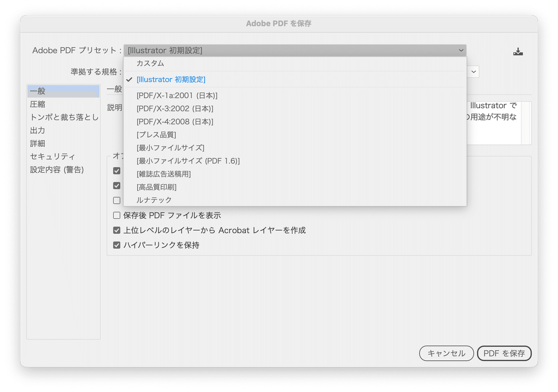558x392 pixels.
Task: Select [PDF/X-4:2008 (日本)] preset
Action: (295, 122)
